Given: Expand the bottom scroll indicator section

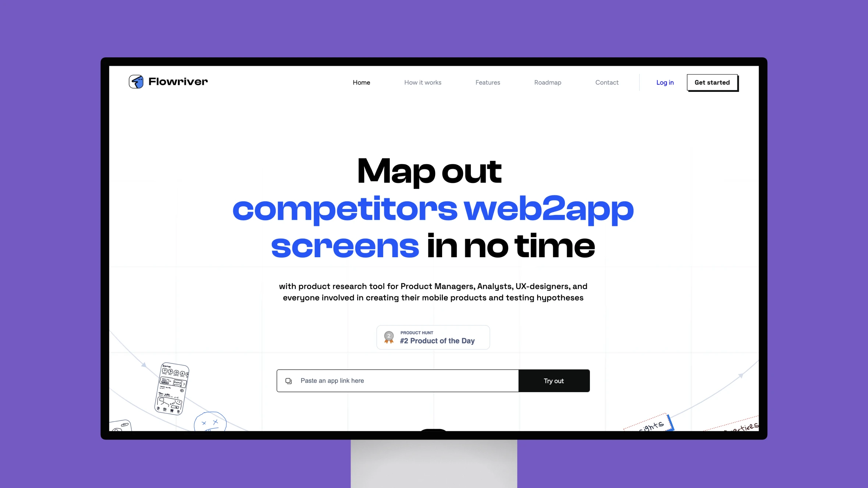Looking at the screenshot, I should (434, 429).
